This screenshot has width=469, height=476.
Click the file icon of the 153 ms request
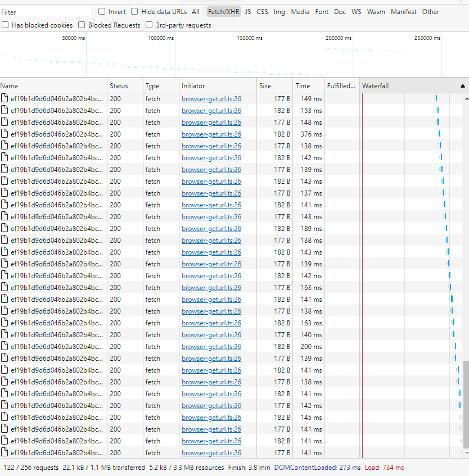(4, 110)
